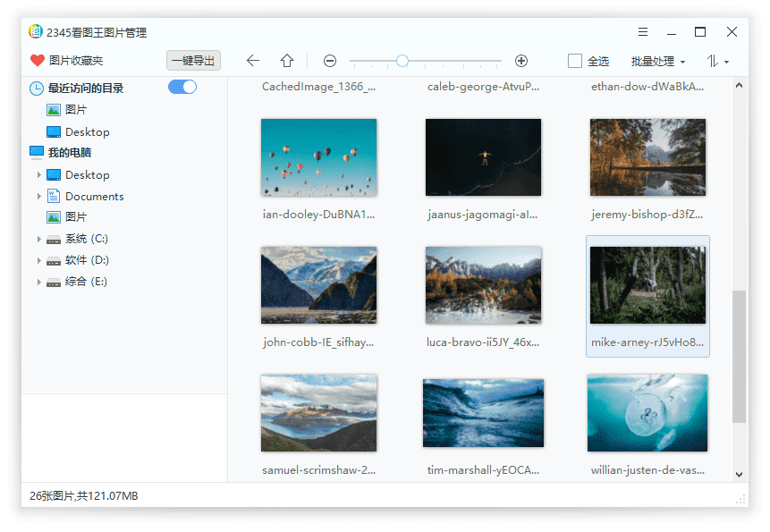Toggle the 最近访问的目录 switch off

click(x=182, y=88)
